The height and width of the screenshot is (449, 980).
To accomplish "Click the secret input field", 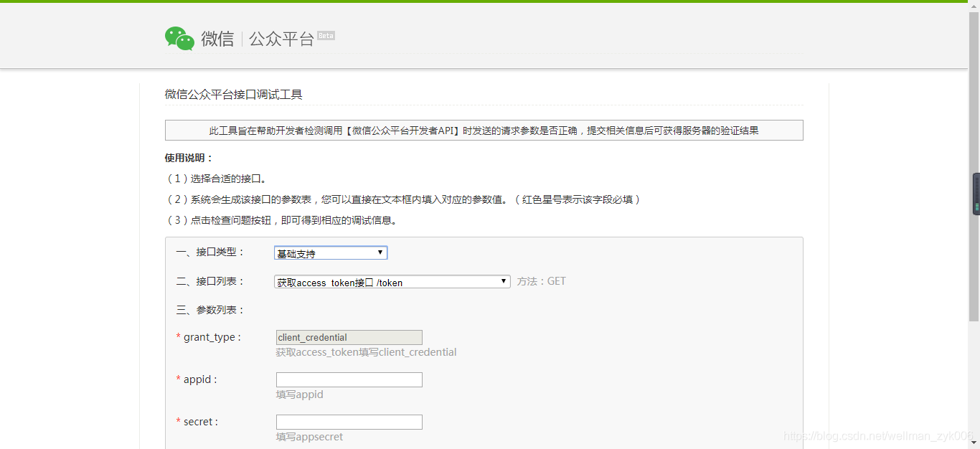I will coord(349,422).
